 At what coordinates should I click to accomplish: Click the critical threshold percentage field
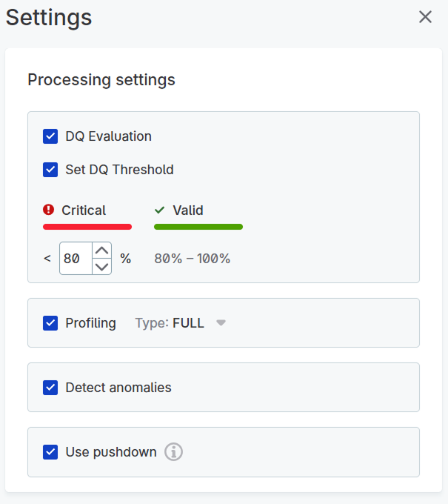point(76,259)
